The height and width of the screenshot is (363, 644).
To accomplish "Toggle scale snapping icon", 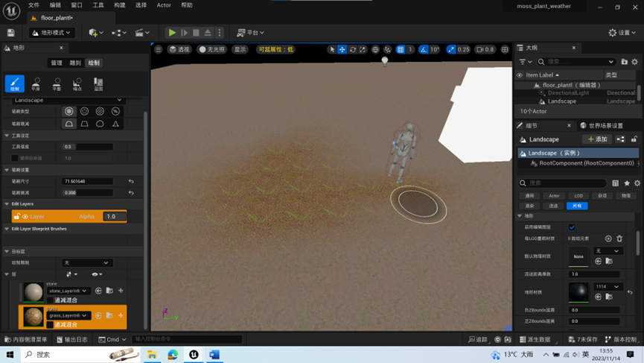I will tap(451, 49).
